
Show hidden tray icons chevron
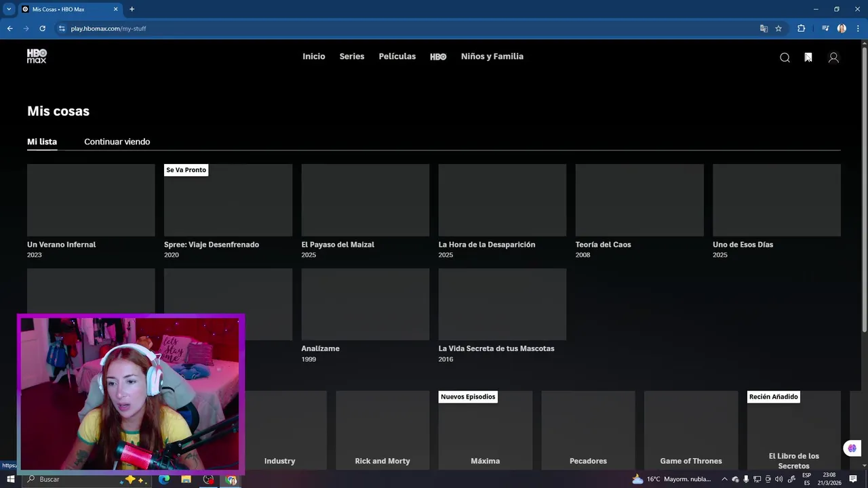[x=724, y=479]
